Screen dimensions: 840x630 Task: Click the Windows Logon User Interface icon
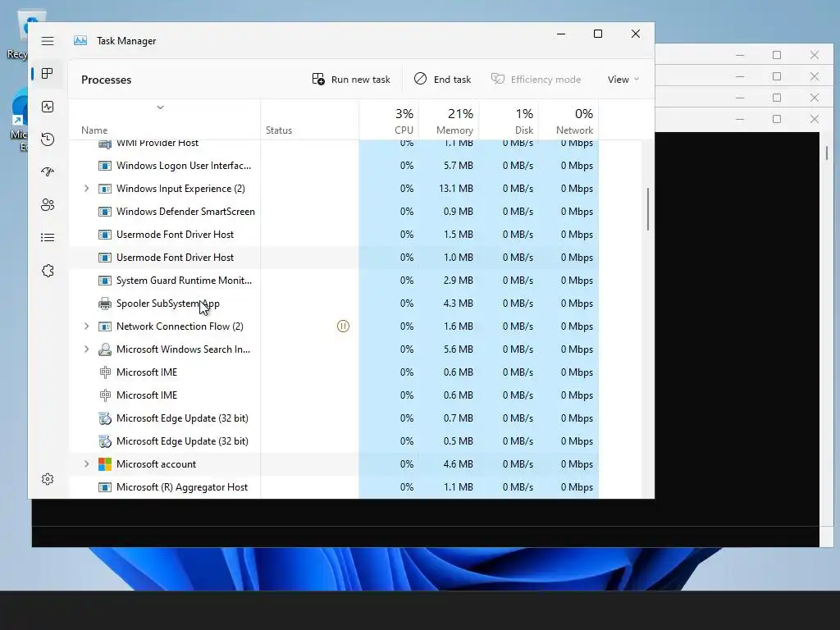[105, 166]
